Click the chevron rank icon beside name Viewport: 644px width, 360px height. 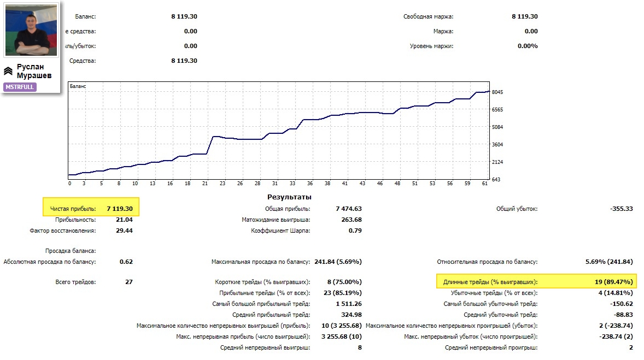[x=8, y=72]
